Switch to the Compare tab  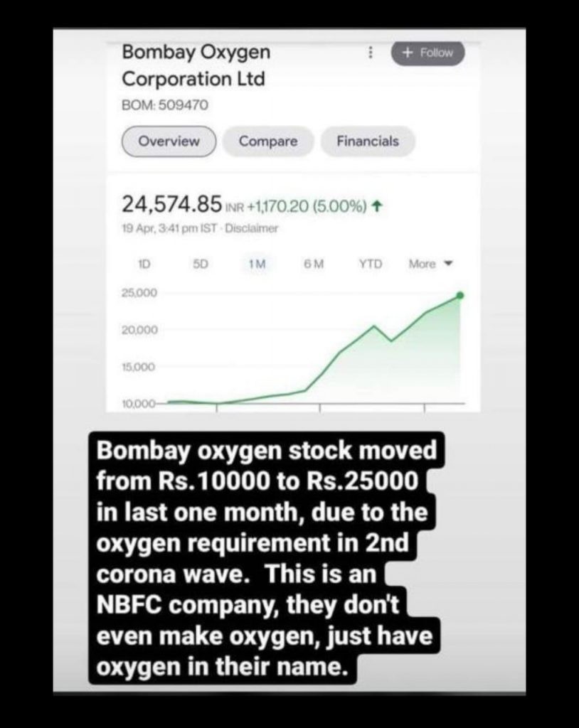pyautogui.click(x=268, y=141)
